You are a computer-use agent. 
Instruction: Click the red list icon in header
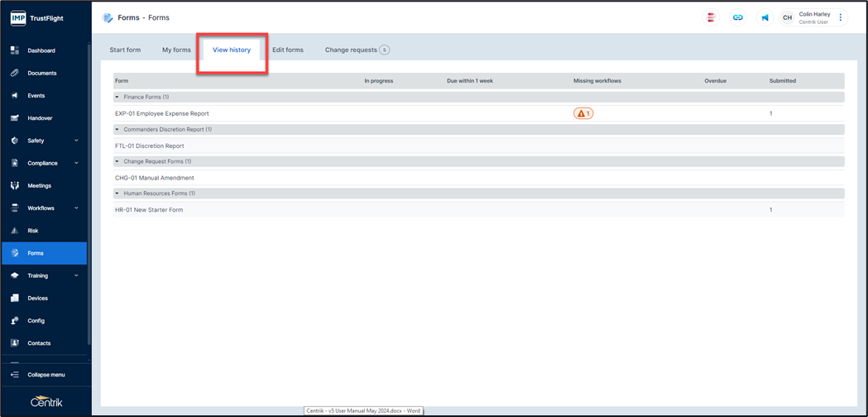[x=710, y=17]
